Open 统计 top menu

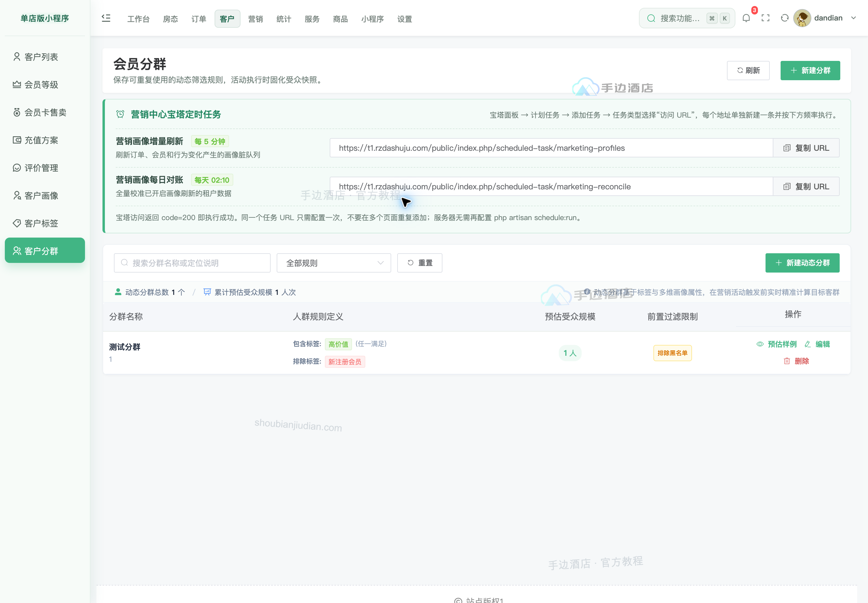click(x=284, y=19)
